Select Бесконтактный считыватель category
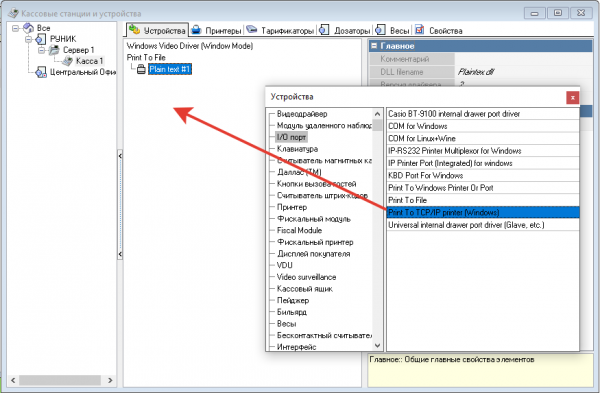600x393 pixels. 324,335
